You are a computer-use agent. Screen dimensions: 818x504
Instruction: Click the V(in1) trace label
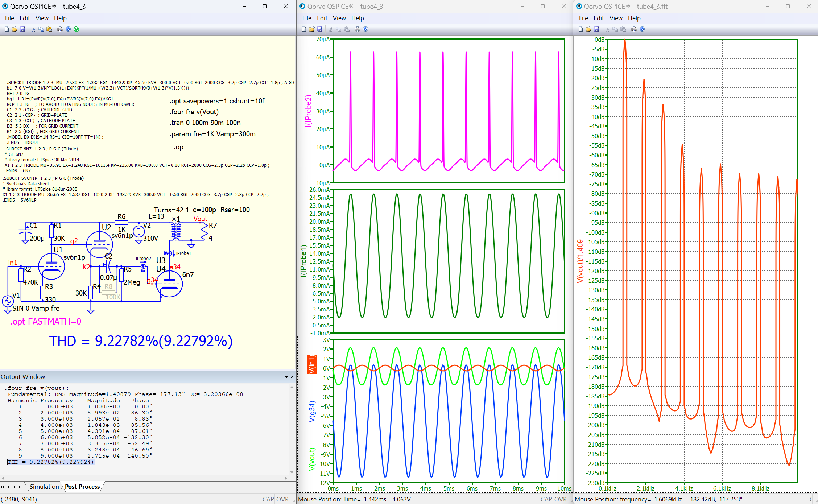coord(311,364)
